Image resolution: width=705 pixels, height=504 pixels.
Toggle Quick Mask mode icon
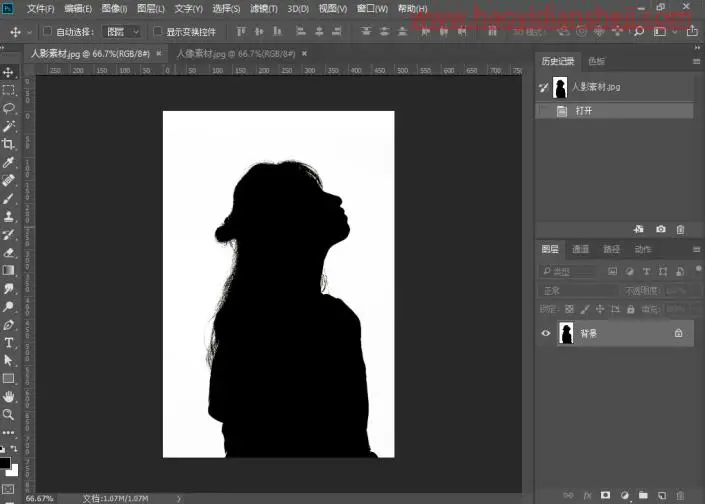[8, 489]
